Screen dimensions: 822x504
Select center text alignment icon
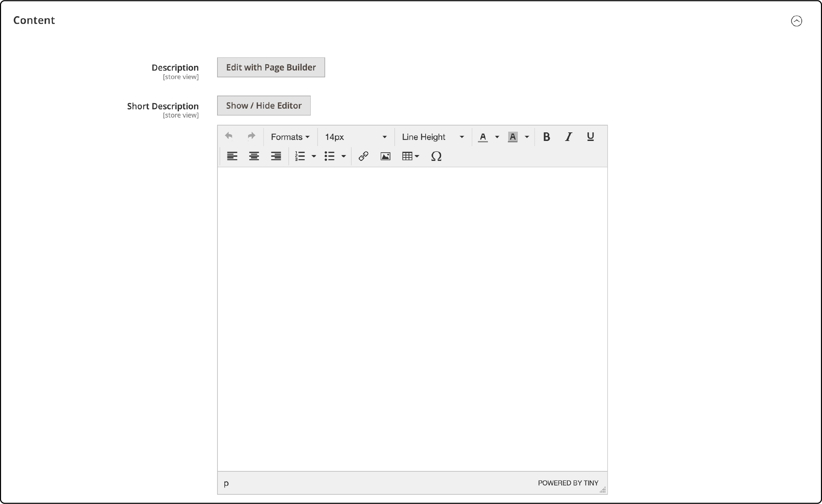click(254, 156)
